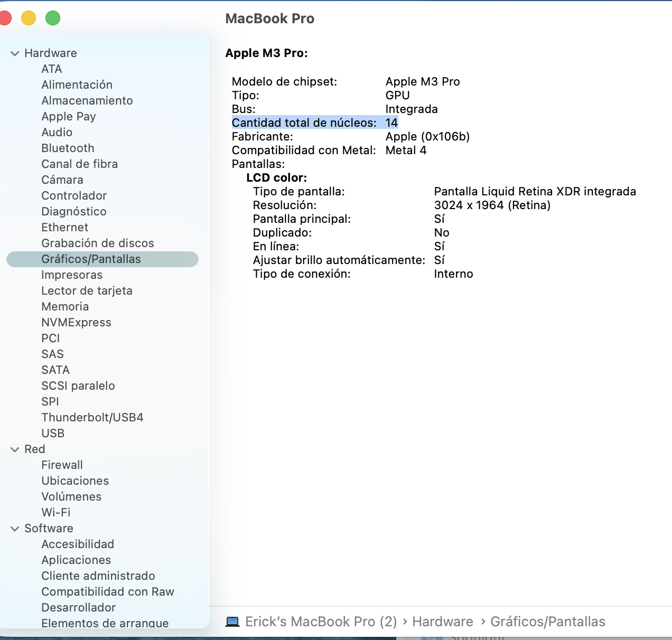Open Desarrollador in the sidebar

click(79, 608)
